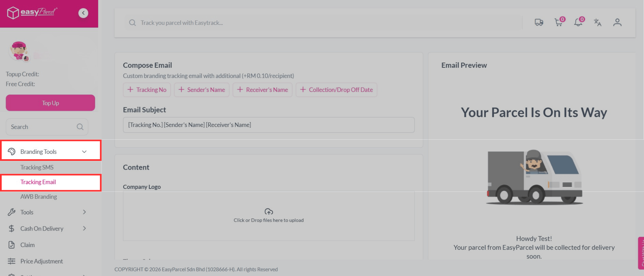Click the Topup Credit label
This screenshot has height=276, width=644.
click(x=22, y=74)
